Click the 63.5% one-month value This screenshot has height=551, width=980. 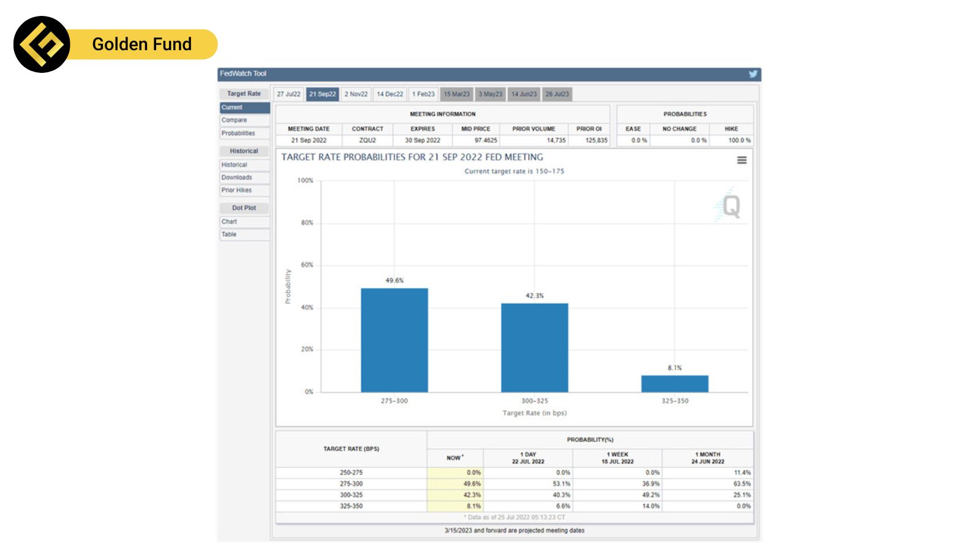coord(742,484)
